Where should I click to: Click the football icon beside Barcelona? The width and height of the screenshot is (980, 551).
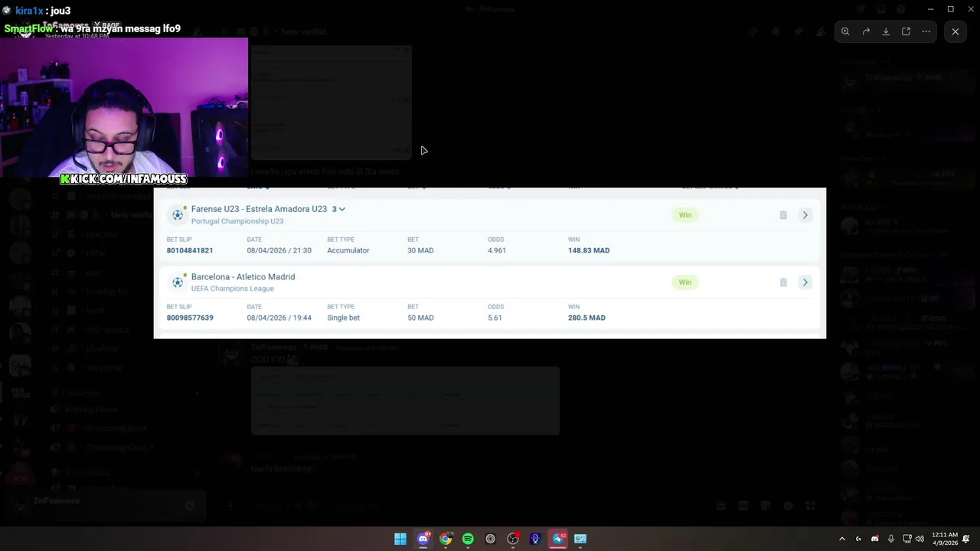[x=178, y=282]
